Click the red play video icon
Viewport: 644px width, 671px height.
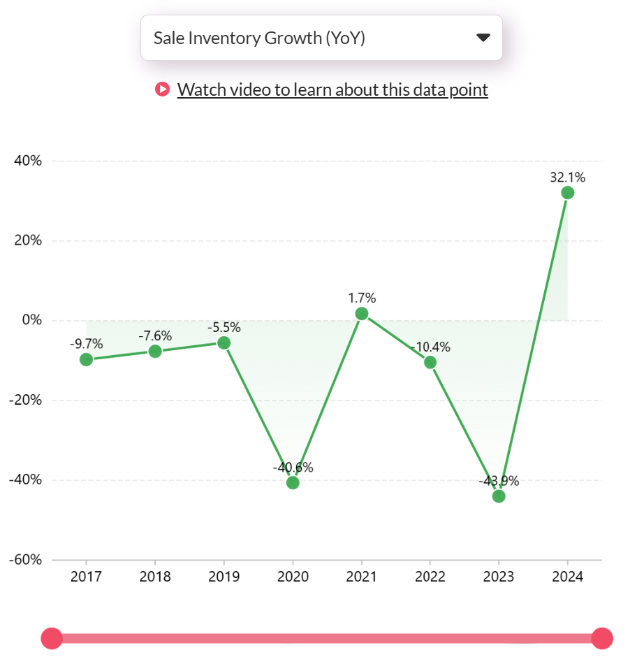(x=163, y=89)
